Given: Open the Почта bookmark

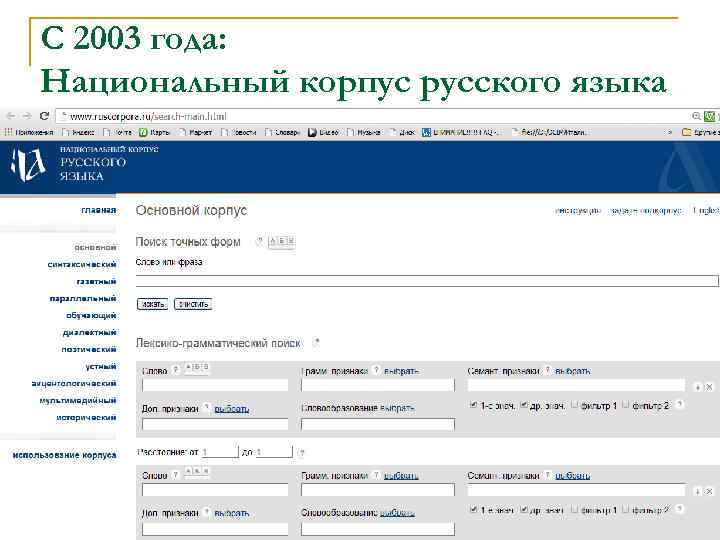Looking at the screenshot, I should 117,132.
